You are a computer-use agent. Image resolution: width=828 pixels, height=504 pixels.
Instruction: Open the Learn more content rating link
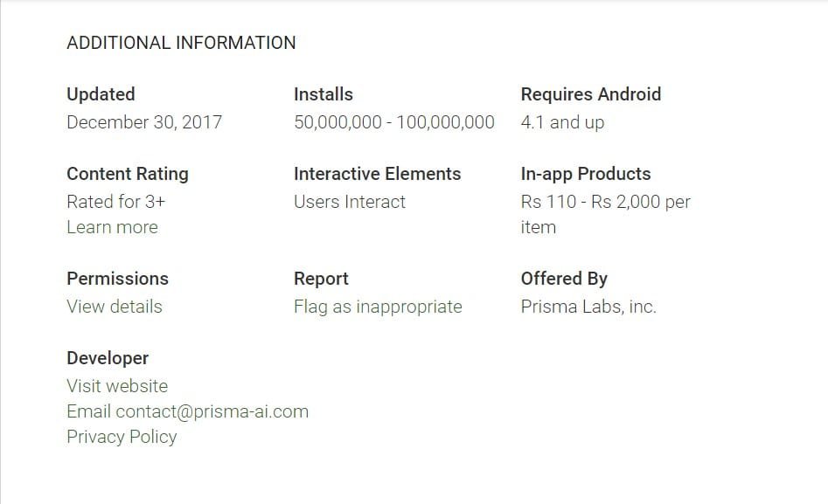click(112, 227)
